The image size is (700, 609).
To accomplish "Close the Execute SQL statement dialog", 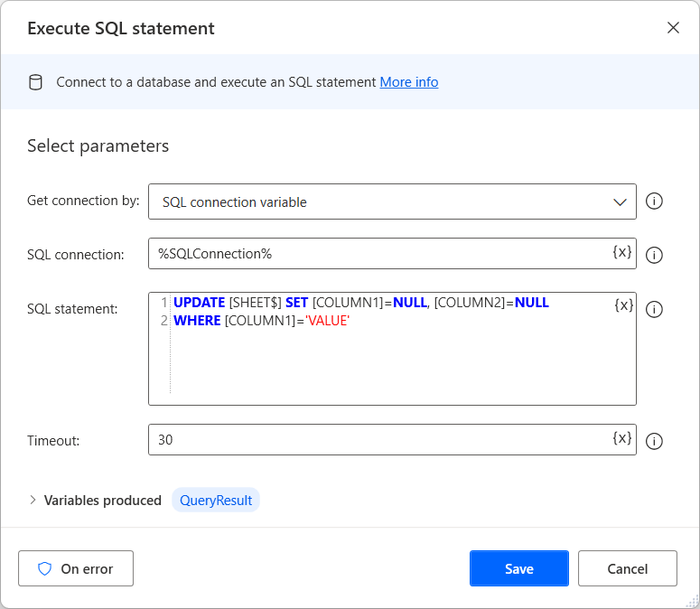I will pyautogui.click(x=673, y=28).
